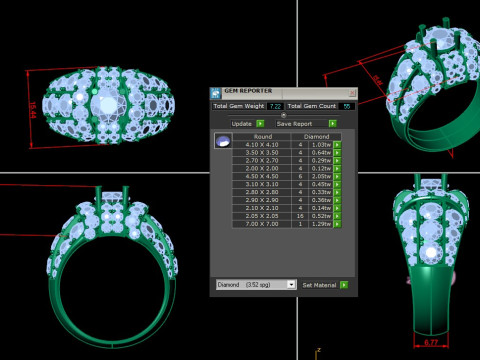Click green arrow for 3.50 X 3.50 row
480x360 pixels.
337,153
